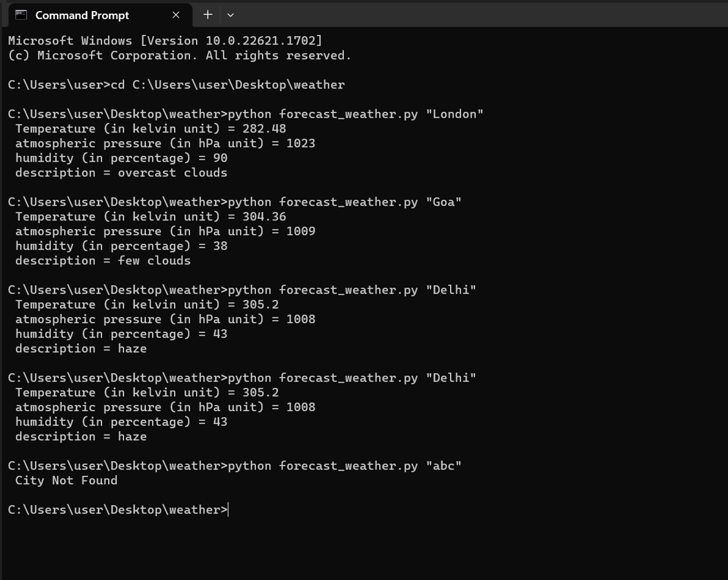Close the Command Prompt tab

pyautogui.click(x=175, y=14)
